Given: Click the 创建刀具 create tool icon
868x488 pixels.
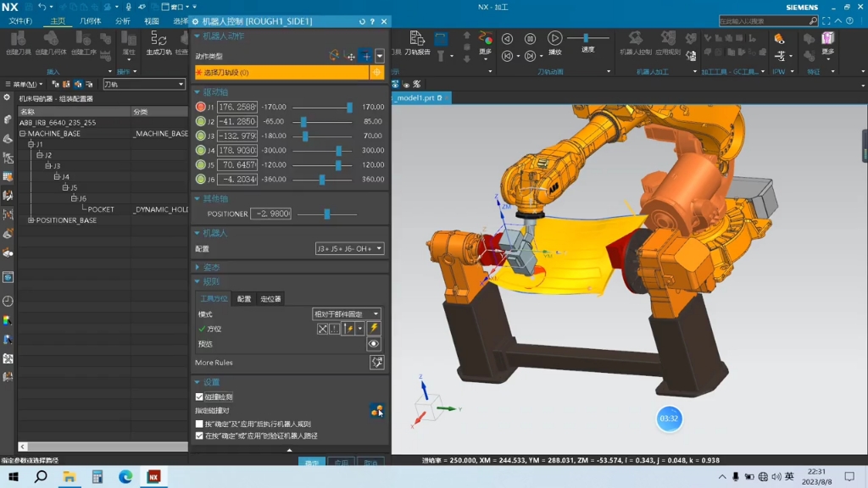Looking at the screenshot, I should [x=19, y=43].
